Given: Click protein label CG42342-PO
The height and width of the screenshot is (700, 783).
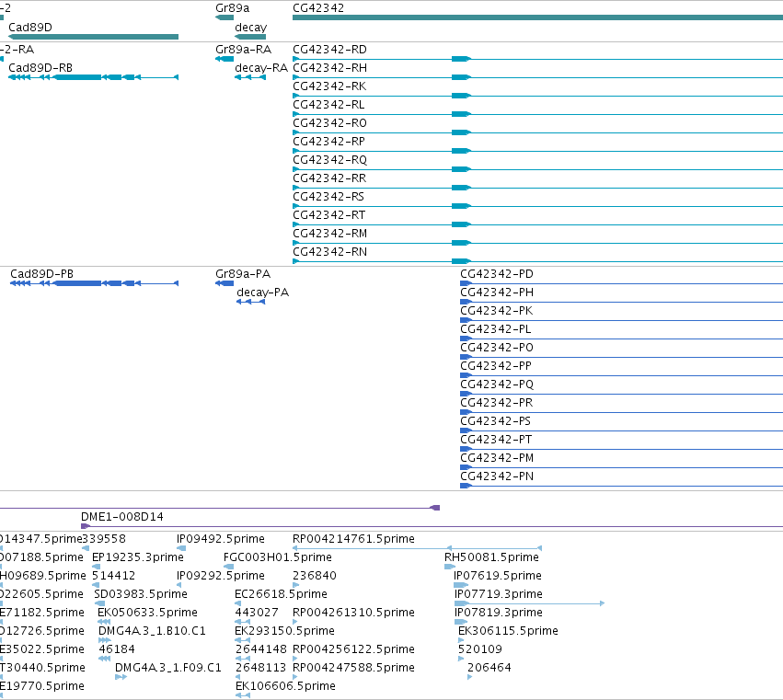Looking at the screenshot, I should click(497, 348).
